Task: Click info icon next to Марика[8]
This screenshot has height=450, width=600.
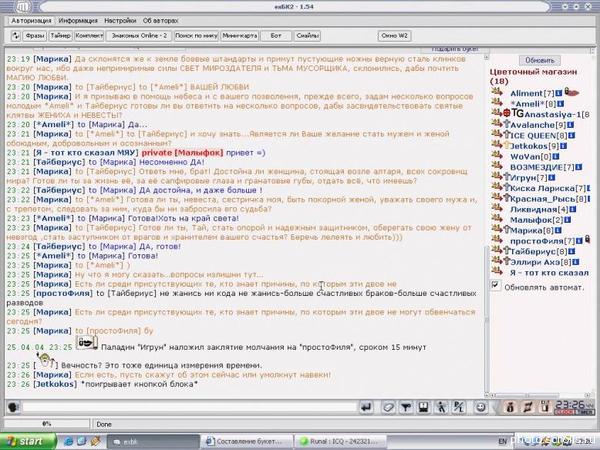Action: [558, 230]
